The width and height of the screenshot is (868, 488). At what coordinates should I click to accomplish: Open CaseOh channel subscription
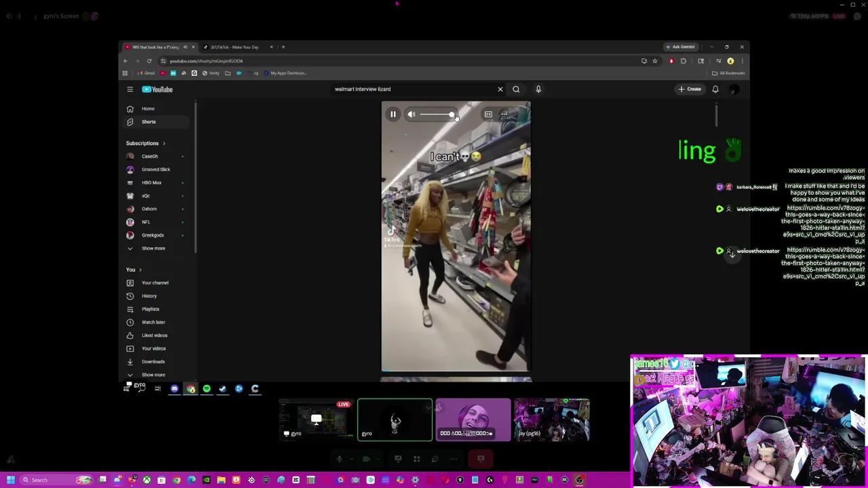155,157
